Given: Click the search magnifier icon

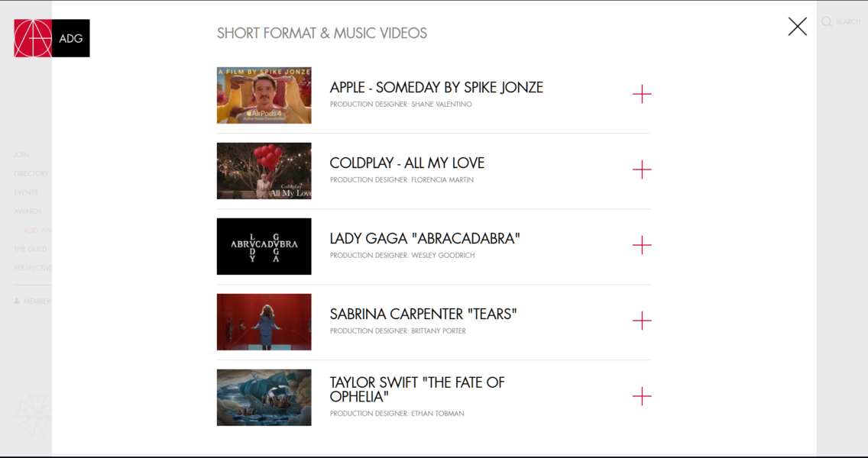Looking at the screenshot, I should tap(827, 21).
